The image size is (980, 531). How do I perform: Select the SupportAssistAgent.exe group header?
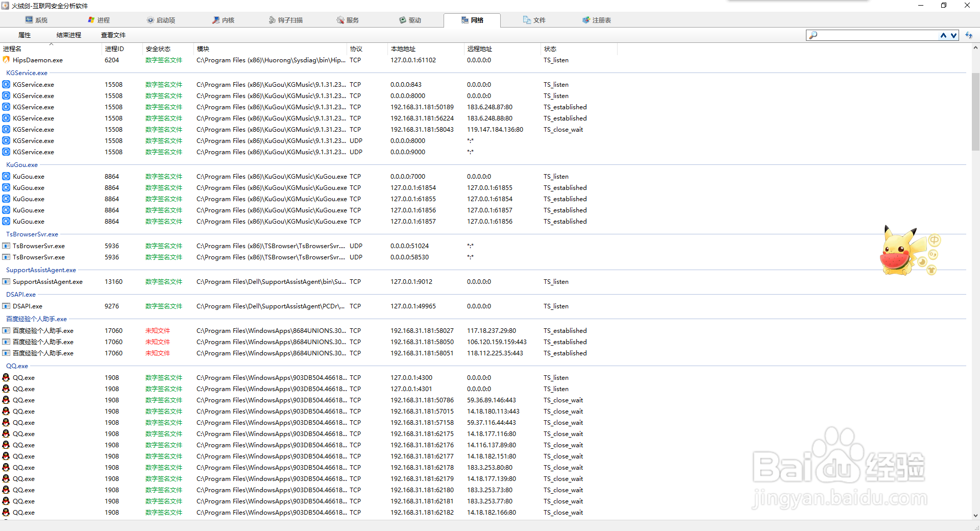(x=41, y=270)
